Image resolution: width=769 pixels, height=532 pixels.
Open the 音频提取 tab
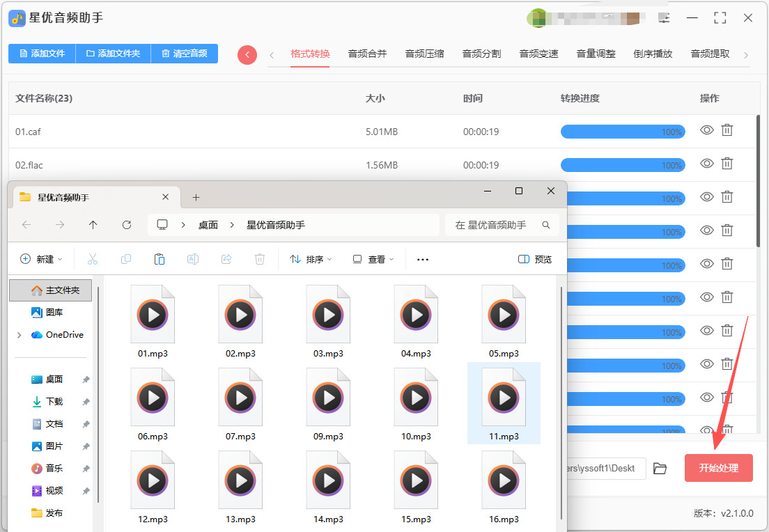pyautogui.click(x=710, y=54)
